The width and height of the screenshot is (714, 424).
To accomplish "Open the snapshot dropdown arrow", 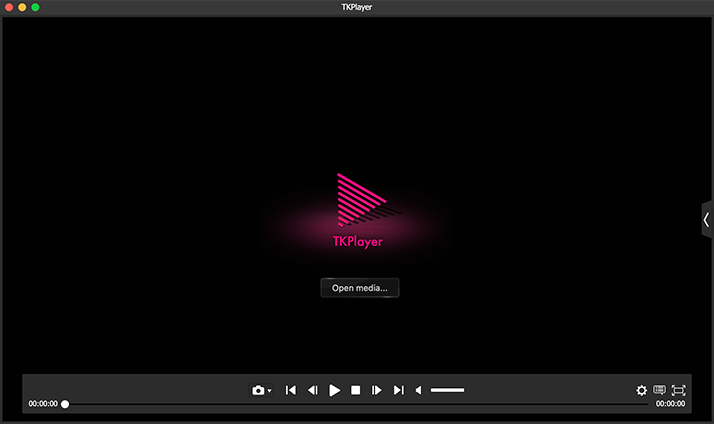I will [270, 391].
